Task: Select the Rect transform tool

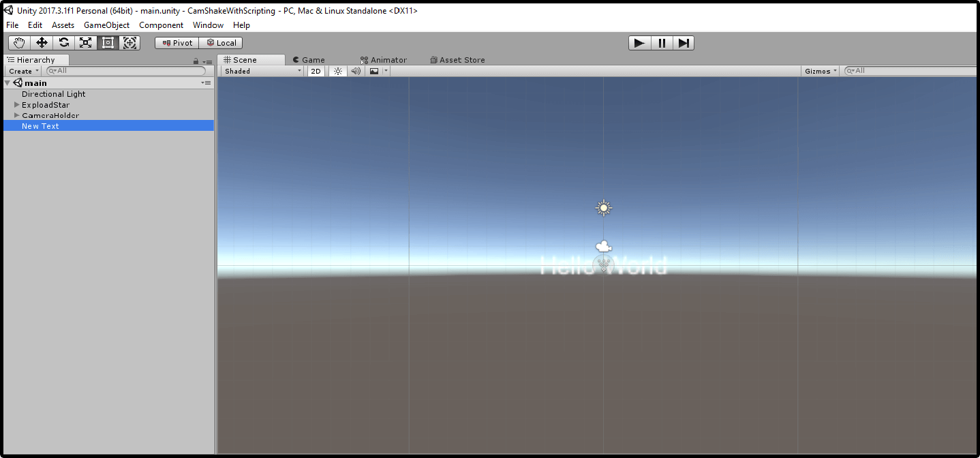Action: [108, 42]
